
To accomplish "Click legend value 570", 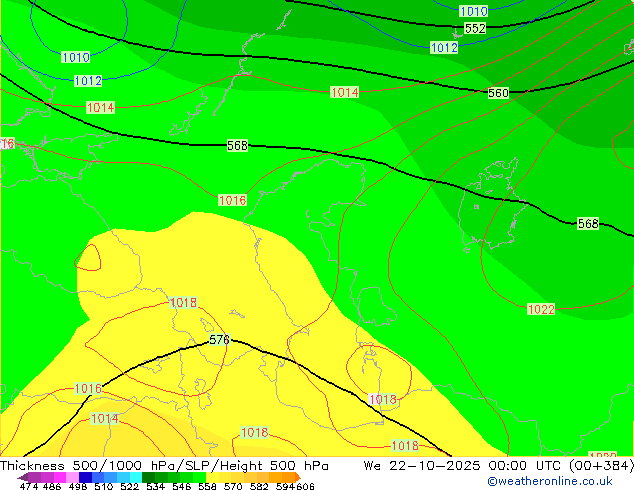I will [233, 486].
